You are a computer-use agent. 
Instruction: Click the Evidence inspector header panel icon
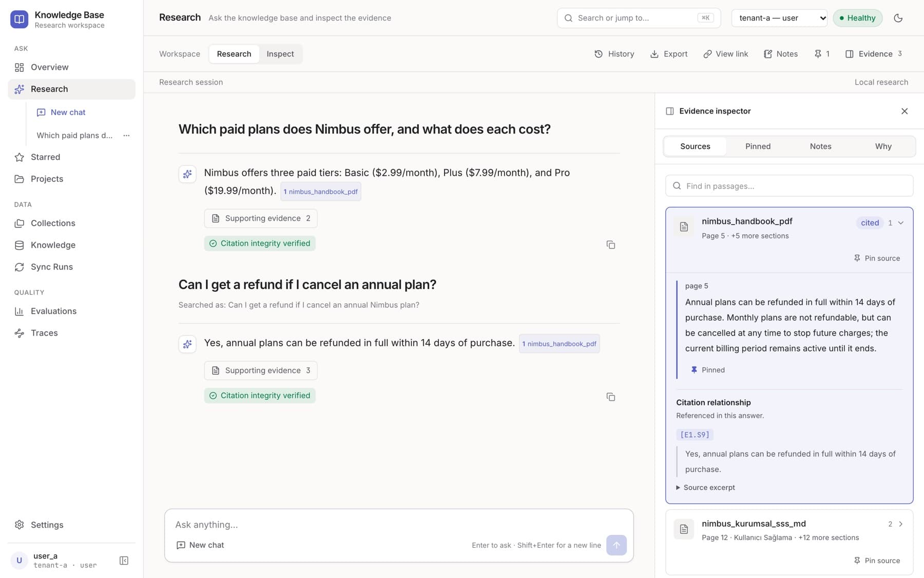669,111
